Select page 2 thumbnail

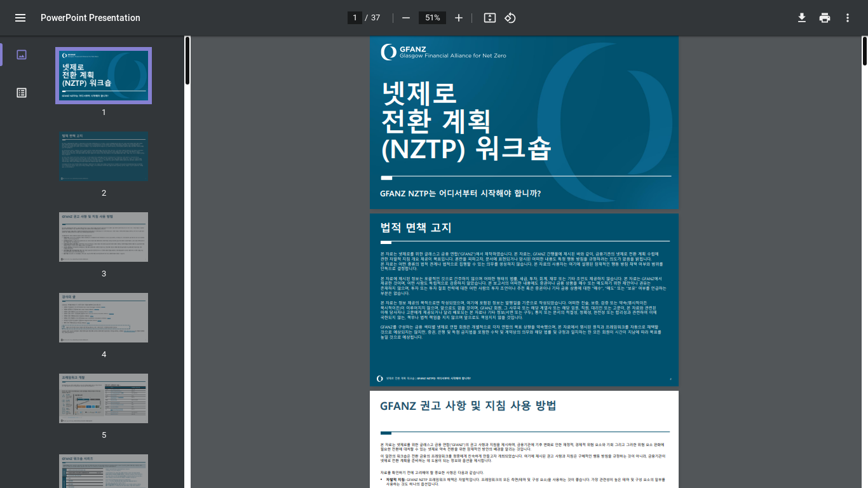click(104, 156)
